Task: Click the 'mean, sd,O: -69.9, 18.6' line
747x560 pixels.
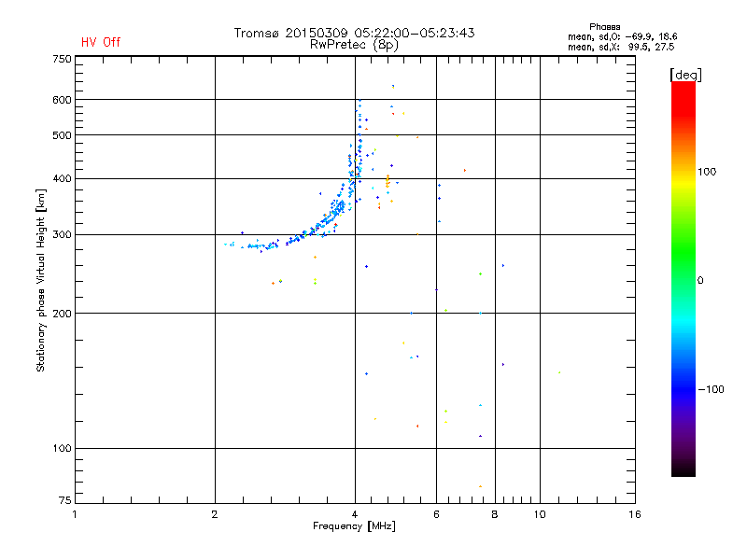Action: coord(622,36)
